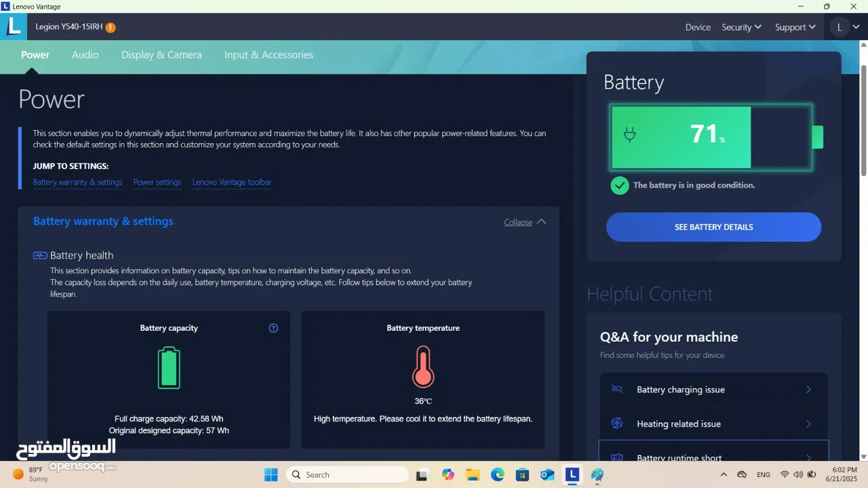The width and height of the screenshot is (868, 488).
Task: Open the Display & Camera tab
Action: coord(161,55)
